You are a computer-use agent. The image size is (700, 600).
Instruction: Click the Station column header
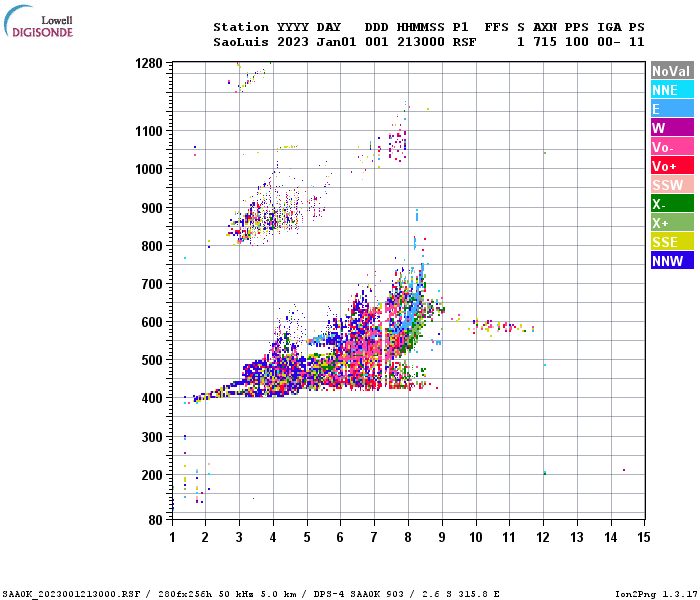pyautogui.click(x=241, y=27)
